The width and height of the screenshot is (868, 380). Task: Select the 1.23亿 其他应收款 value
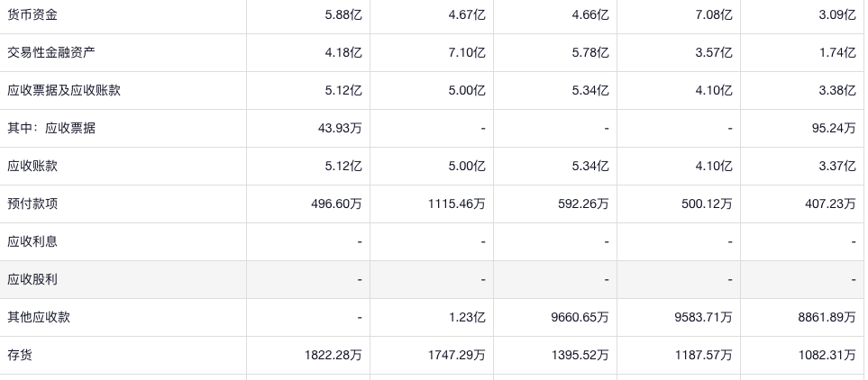click(467, 317)
